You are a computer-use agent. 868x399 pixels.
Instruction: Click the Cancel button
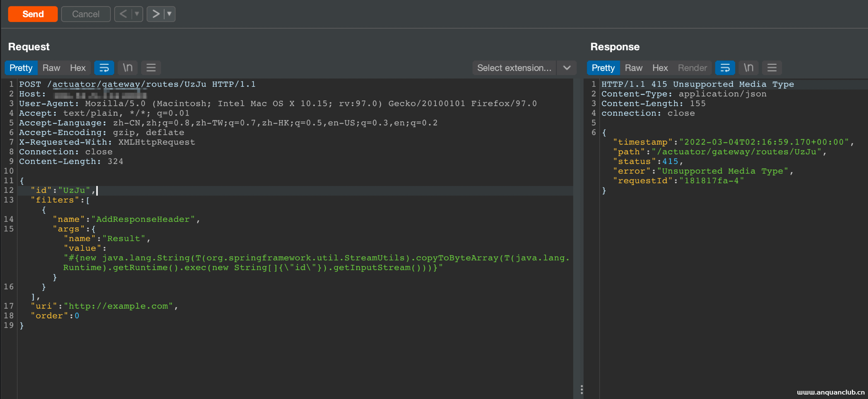(x=85, y=14)
